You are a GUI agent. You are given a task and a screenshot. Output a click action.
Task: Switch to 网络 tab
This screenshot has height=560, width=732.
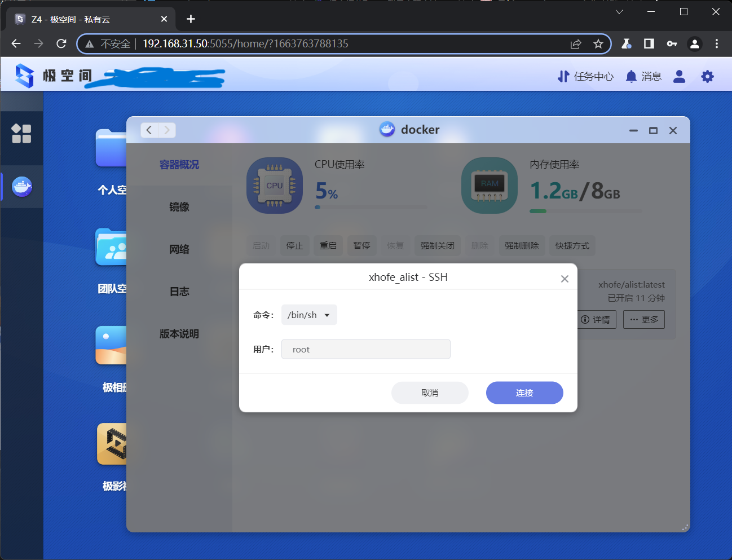pyautogui.click(x=179, y=249)
